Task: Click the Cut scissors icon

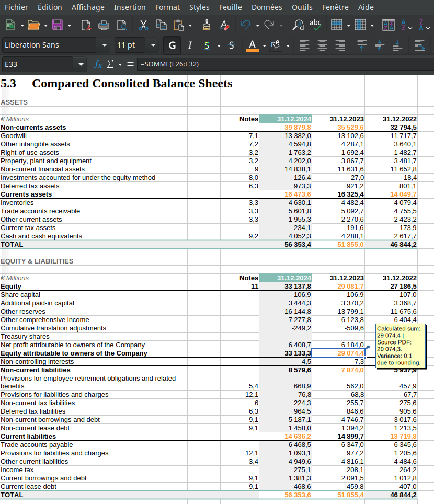Action: click(144, 25)
